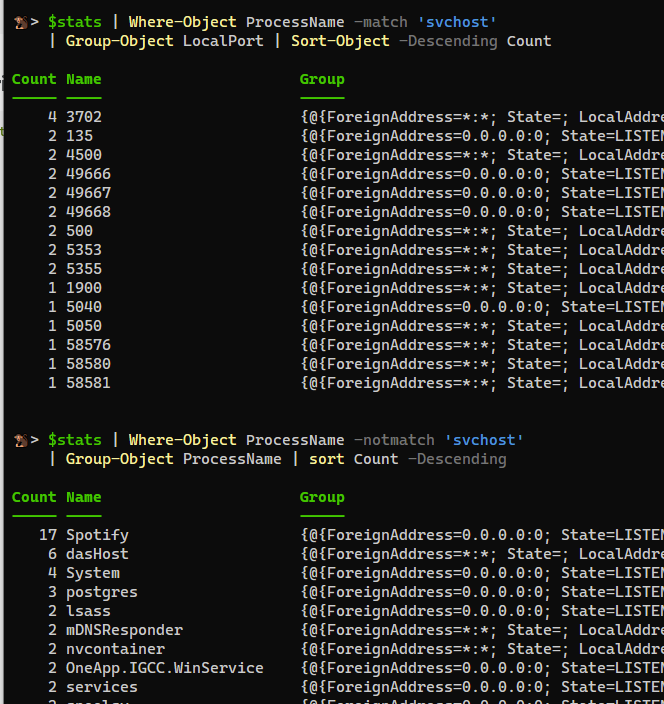Screen dimensions: 664x704
Task: Click the nvcontainer process name
Action: coord(115,649)
